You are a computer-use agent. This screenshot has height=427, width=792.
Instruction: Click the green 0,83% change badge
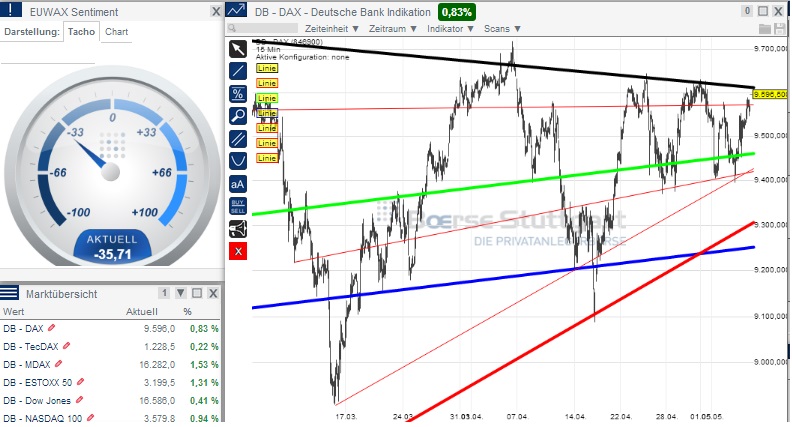pos(457,12)
